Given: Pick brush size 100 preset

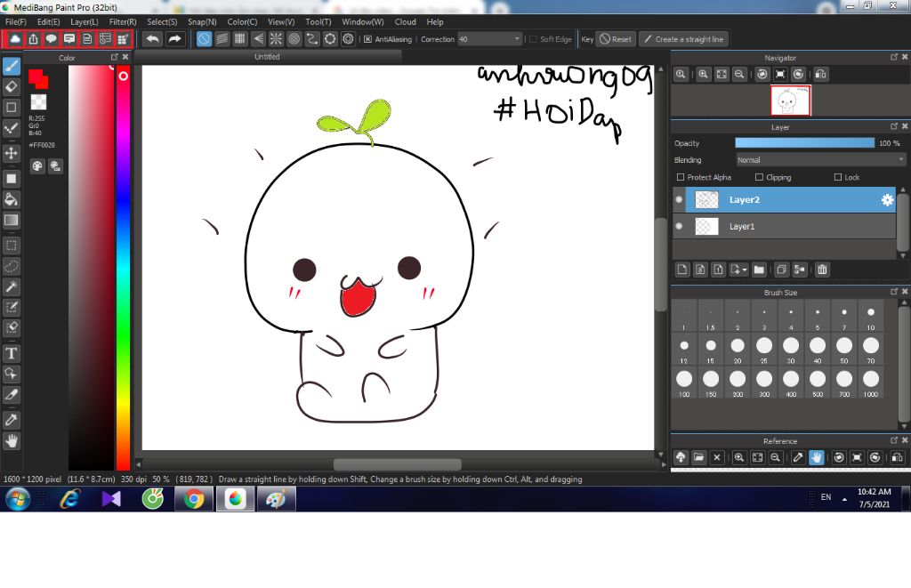Looking at the screenshot, I should pyautogui.click(x=684, y=383).
